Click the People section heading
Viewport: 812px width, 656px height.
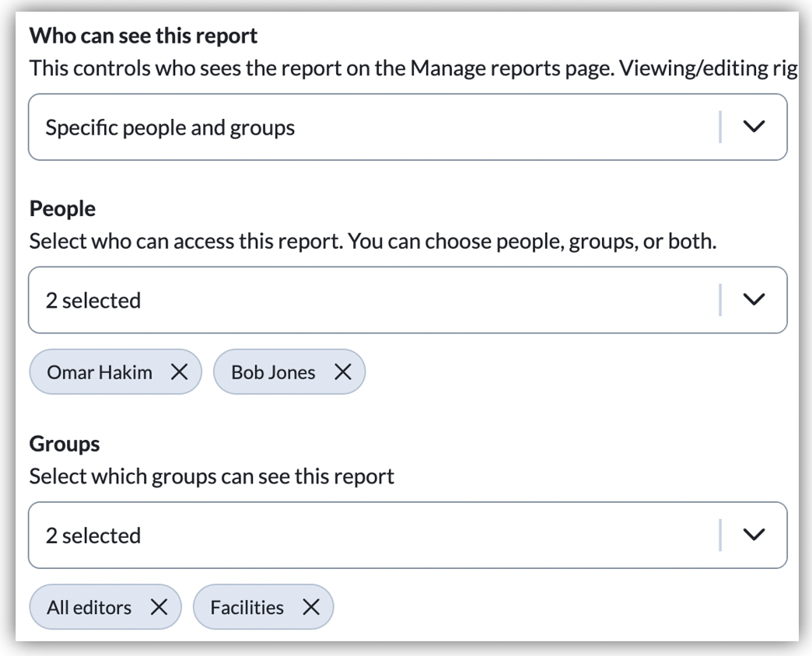tap(62, 209)
